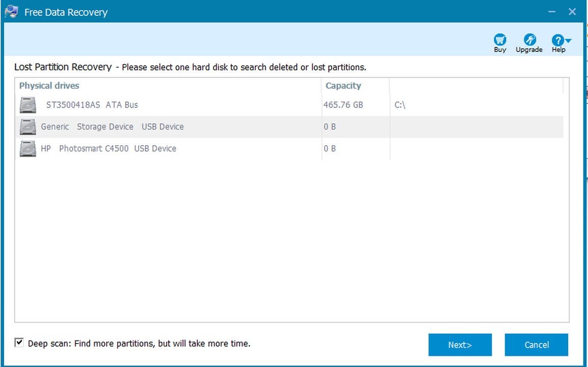Image resolution: width=588 pixels, height=367 pixels.
Task: Click the Free Data Recovery app icon
Action: click(11, 12)
